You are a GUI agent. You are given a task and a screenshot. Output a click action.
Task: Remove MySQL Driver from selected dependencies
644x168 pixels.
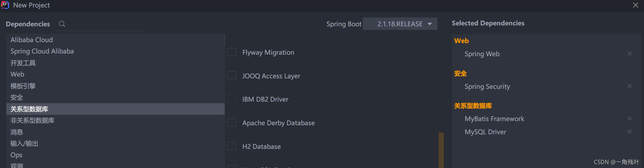(630, 132)
